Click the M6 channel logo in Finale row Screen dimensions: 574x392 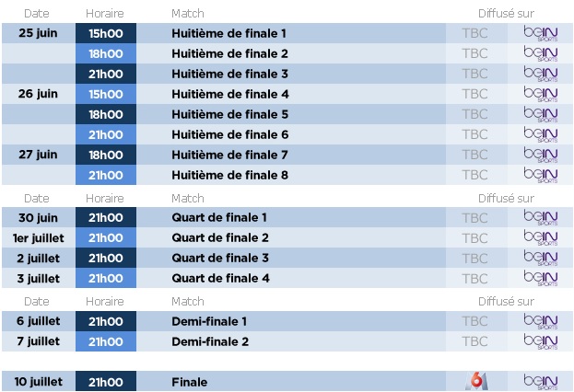[476, 381]
